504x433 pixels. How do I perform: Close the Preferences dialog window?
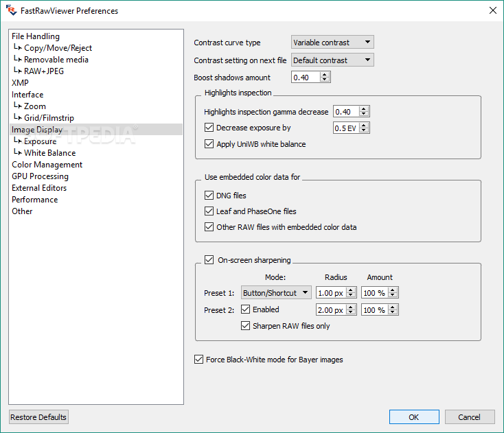point(492,10)
